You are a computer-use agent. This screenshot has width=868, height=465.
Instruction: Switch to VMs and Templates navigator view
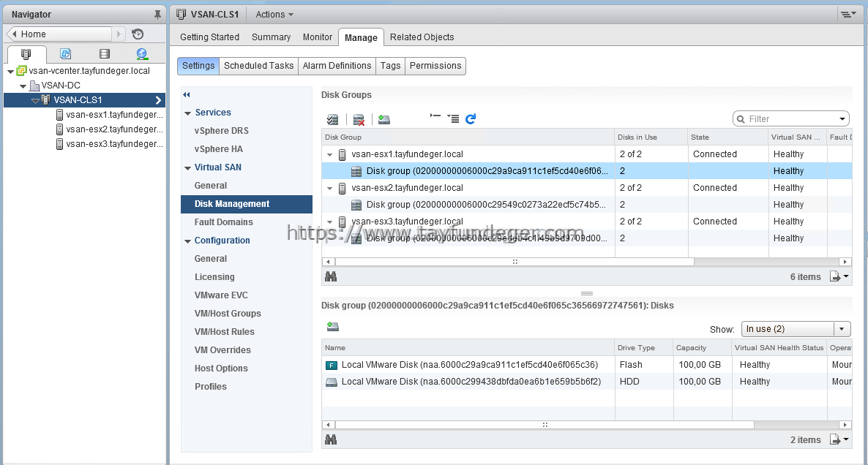click(x=65, y=53)
